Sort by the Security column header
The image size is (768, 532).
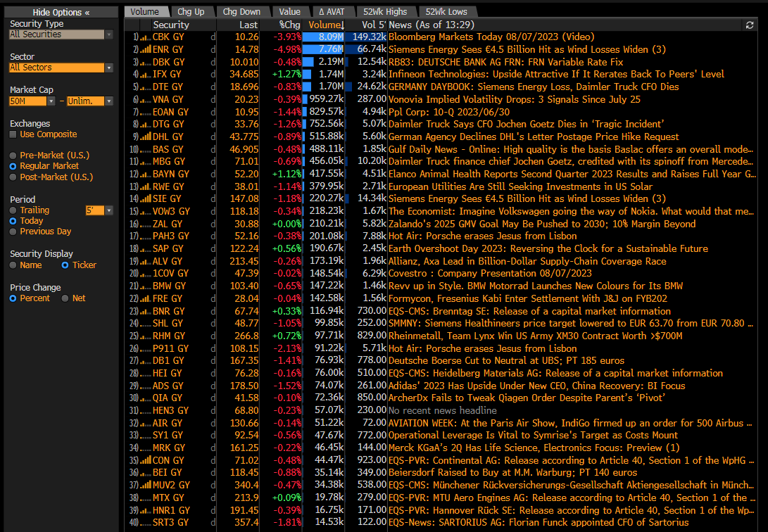click(171, 25)
